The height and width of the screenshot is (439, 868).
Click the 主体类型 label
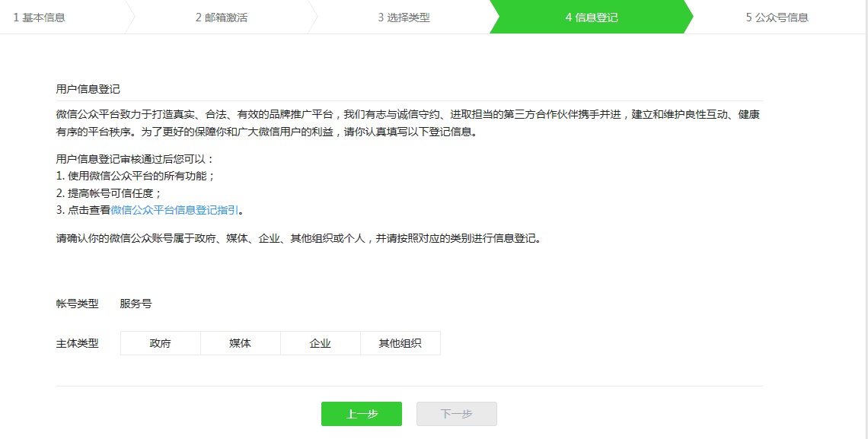tap(78, 343)
